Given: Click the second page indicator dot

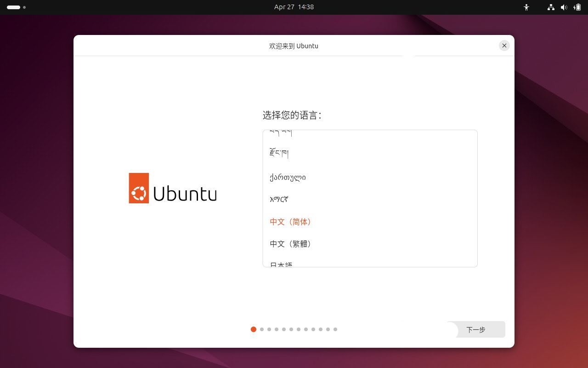Looking at the screenshot, I should (x=262, y=329).
